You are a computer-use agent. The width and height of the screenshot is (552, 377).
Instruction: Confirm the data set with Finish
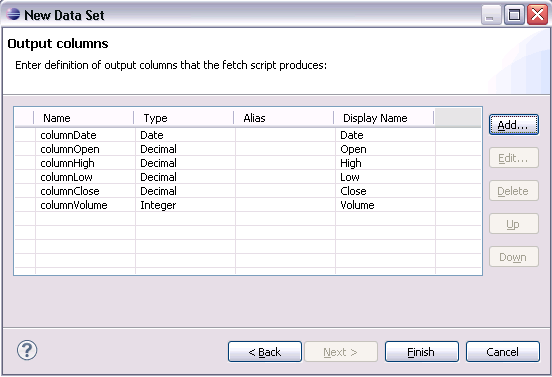422,352
